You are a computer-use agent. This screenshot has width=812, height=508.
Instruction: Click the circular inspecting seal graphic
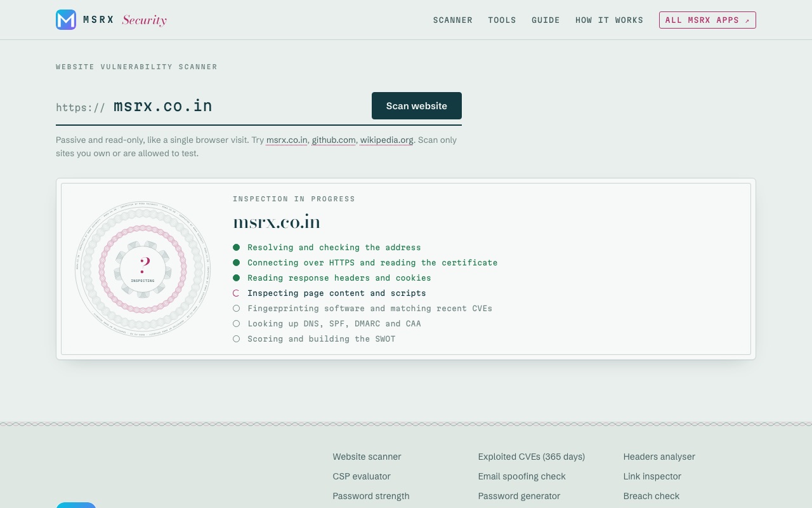(x=143, y=269)
